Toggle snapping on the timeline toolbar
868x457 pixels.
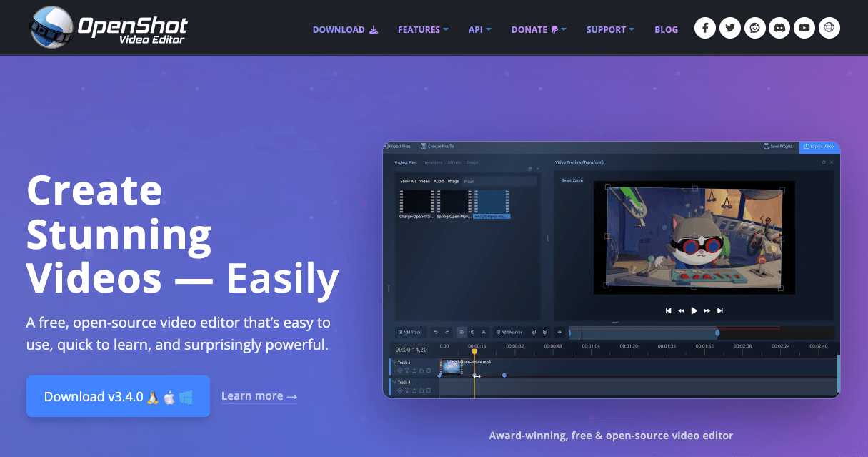[x=461, y=332]
